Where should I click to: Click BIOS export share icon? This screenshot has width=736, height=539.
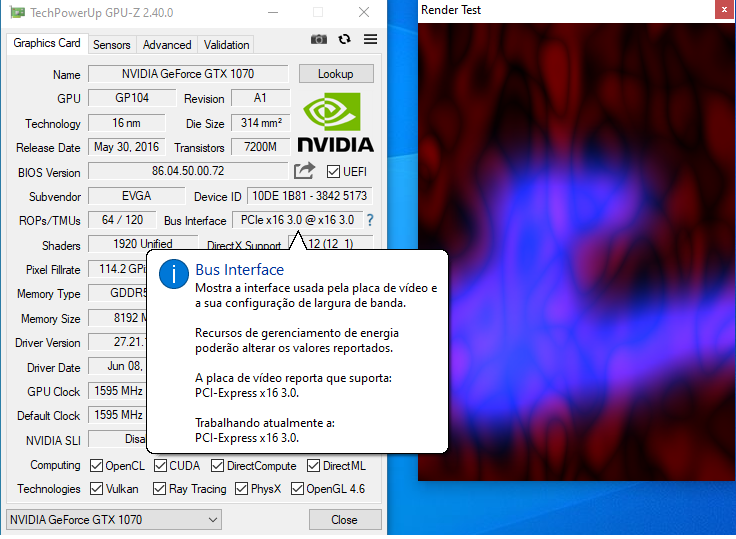[x=304, y=171]
